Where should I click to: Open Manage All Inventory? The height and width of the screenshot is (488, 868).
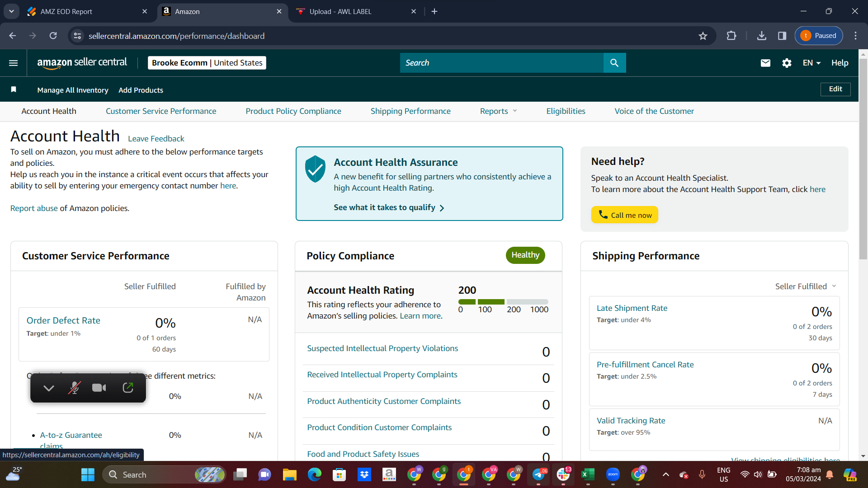[x=73, y=90]
